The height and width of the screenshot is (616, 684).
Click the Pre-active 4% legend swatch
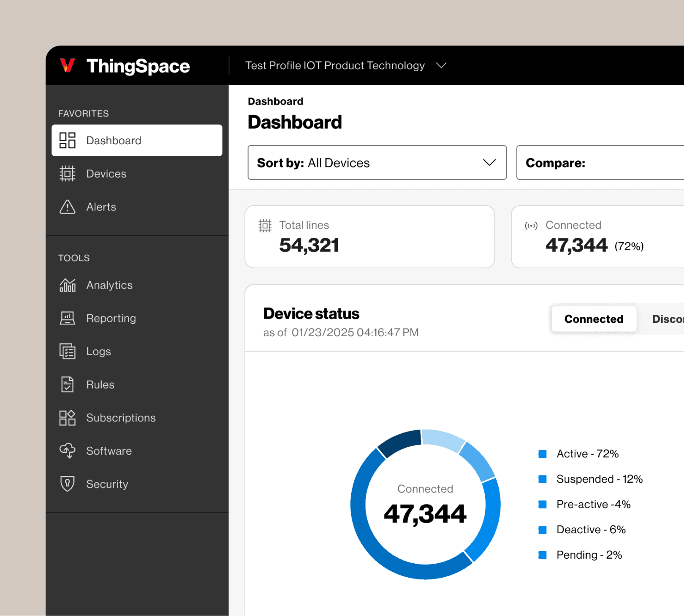tap(543, 505)
